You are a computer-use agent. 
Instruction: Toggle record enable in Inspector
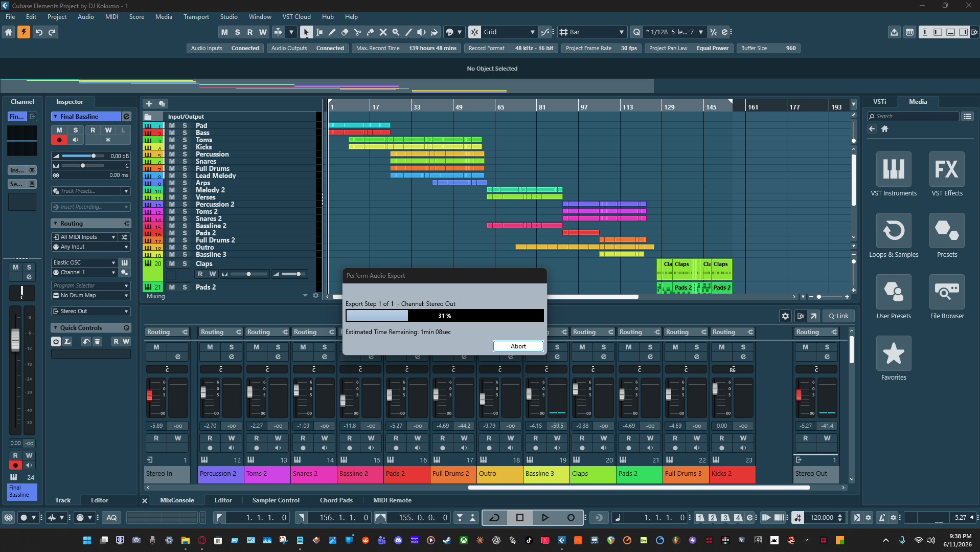(x=59, y=140)
